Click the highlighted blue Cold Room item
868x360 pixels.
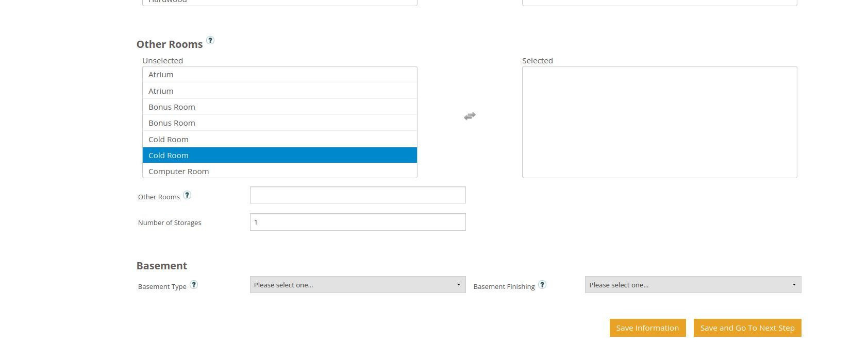pyautogui.click(x=279, y=156)
